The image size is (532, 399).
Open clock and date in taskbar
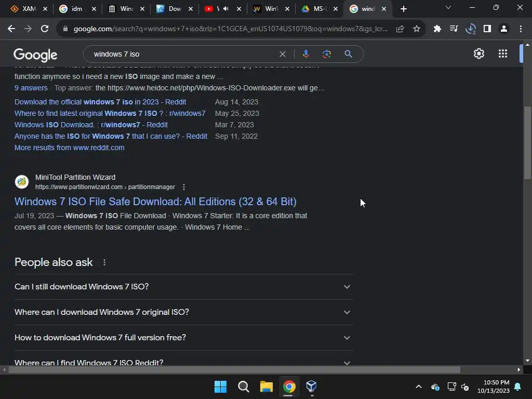click(494, 387)
